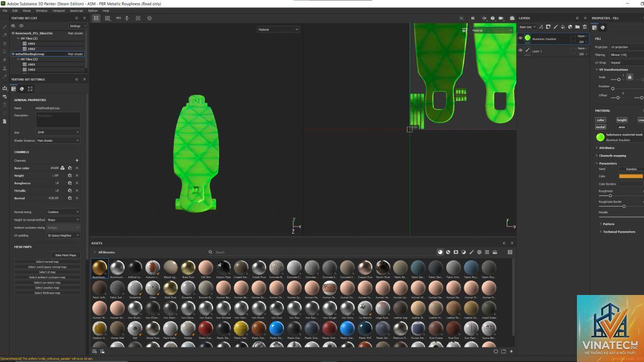Add a new channel with plus icon
This screenshot has height=362, width=644.
coord(77,160)
